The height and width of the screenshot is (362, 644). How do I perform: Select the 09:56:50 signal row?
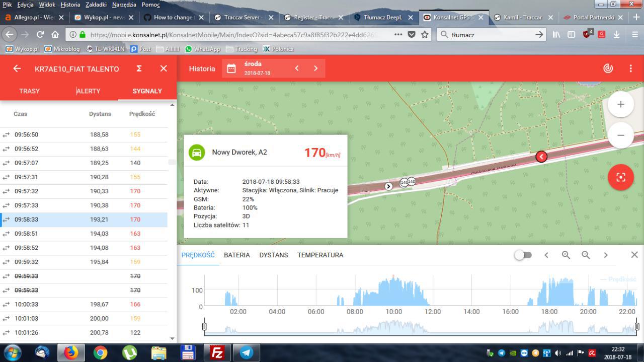(x=84, y=135)
